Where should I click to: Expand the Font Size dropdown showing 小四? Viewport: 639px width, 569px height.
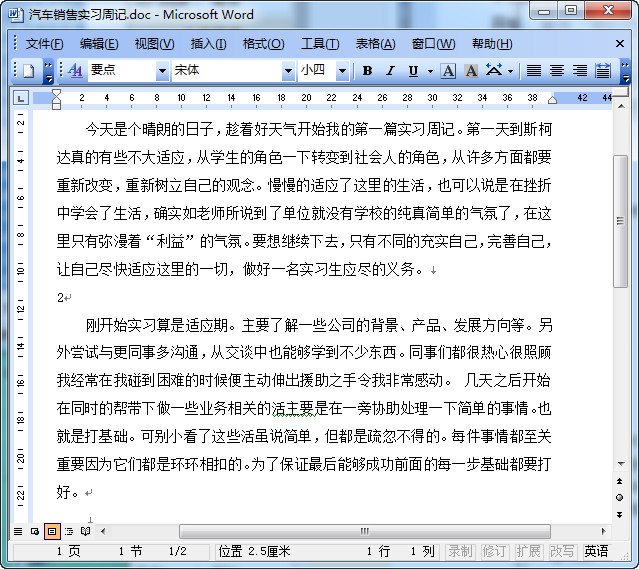coord(342,71)
